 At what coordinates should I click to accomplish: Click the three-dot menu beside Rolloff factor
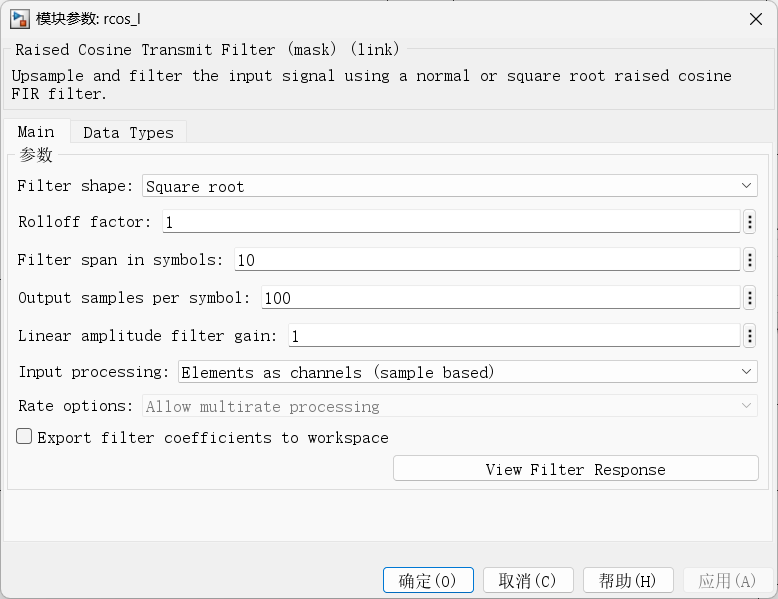click(749, 222)
